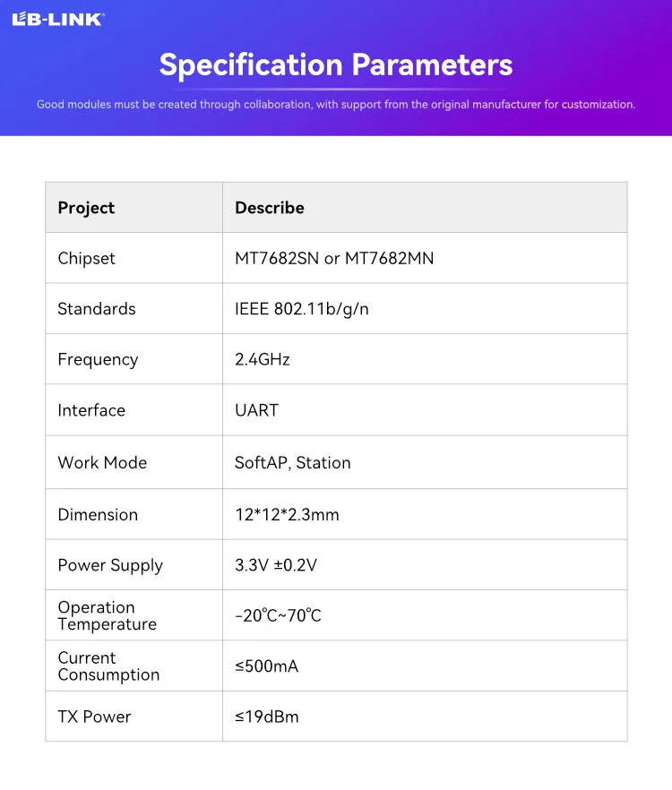Click the IEEE 802.11b/g/n value
672x790 pixels.
click(x=302, y=309)
